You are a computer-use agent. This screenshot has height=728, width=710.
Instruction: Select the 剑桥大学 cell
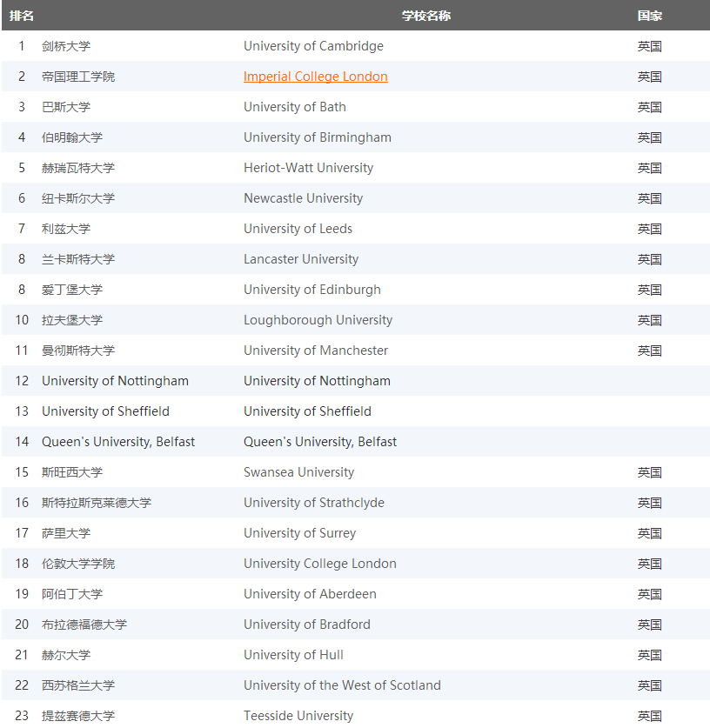pos(66,46)
